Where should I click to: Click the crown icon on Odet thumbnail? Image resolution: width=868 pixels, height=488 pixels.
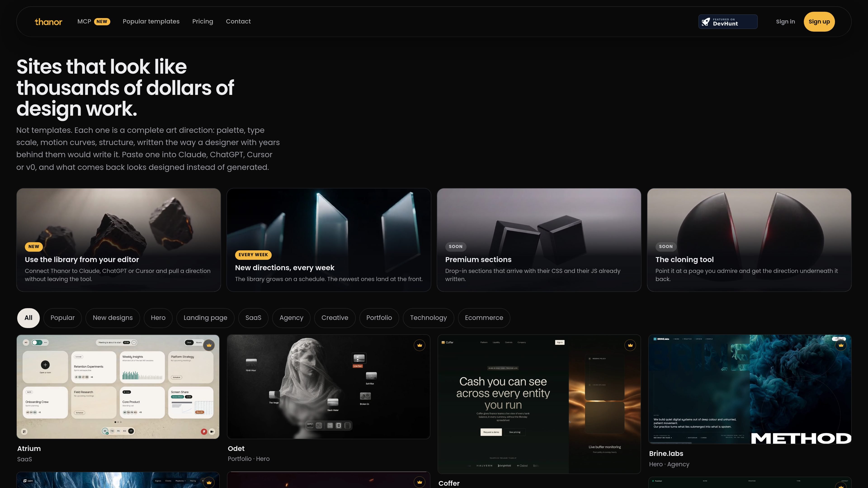420,345
